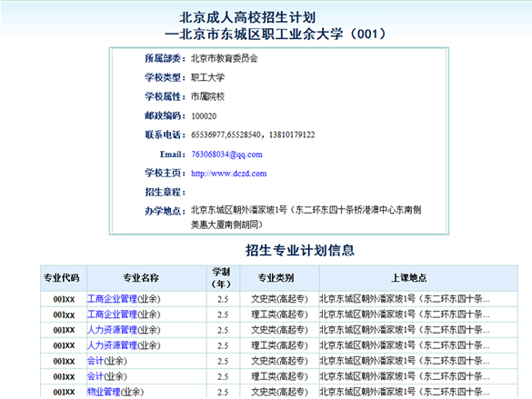The height and width of the screenshot is (399, 532).
Task: Open 会计 link in the 文史类 row
Action: tap(95, 361)
